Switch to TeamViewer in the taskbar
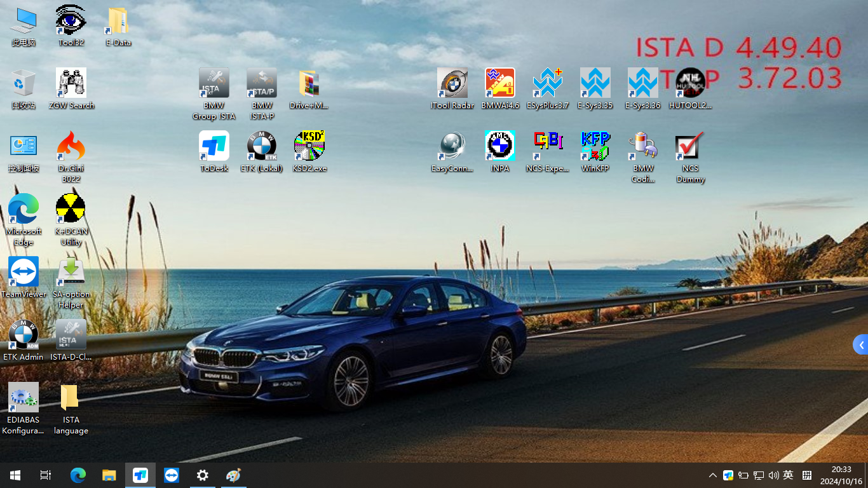Viewport: 868px width, 488px height. 172,475
